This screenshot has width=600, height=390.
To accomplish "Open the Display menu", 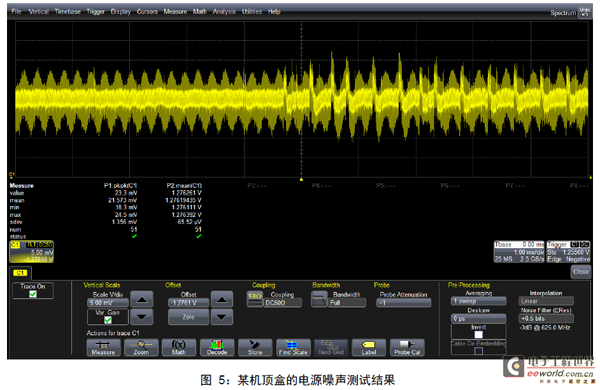I will pos(121,11).
